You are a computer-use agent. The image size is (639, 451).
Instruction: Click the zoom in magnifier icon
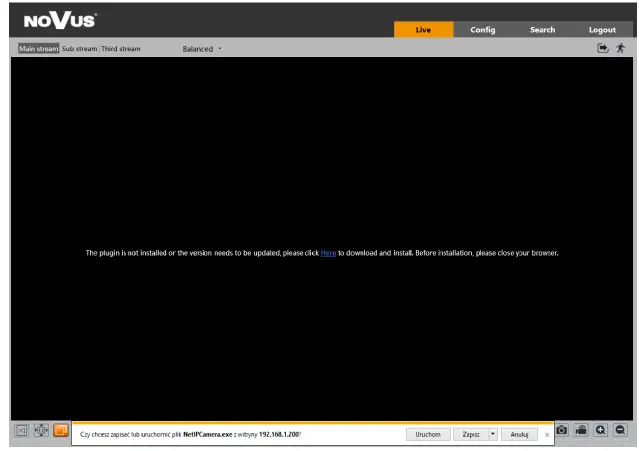coord(601,430)
